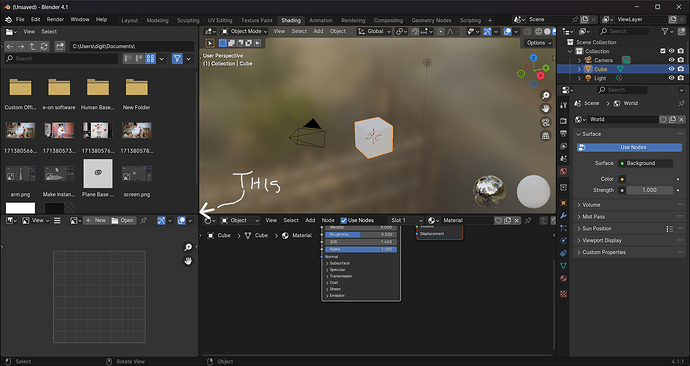Click New image button in image editor
This screenshot has height=366, width=690.
click(95, 220)
